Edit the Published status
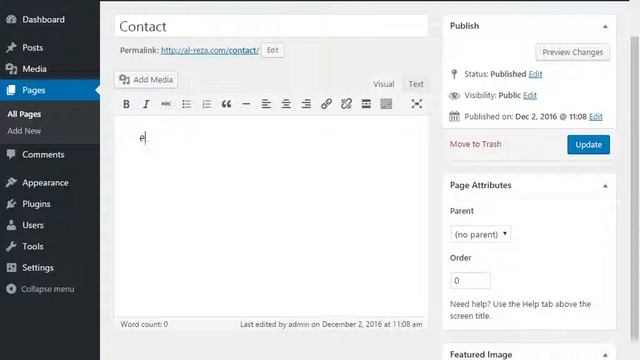The image size is (640, 360). [535, 74]
